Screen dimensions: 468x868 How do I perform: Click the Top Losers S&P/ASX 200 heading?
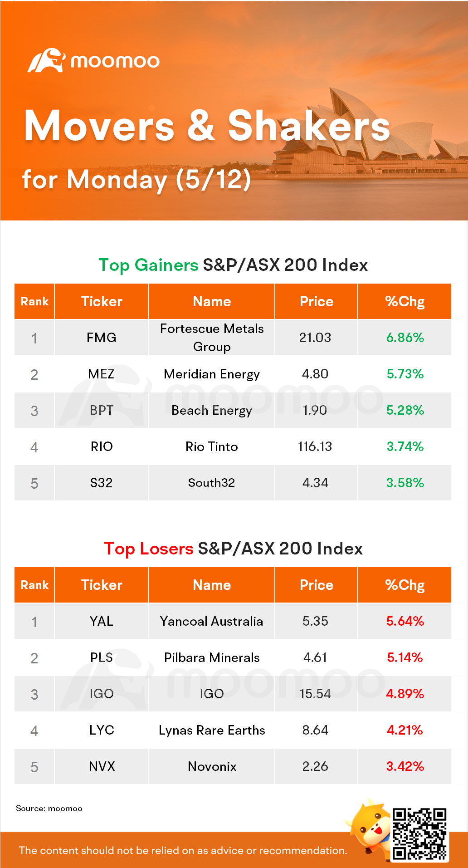pos(233,549)
